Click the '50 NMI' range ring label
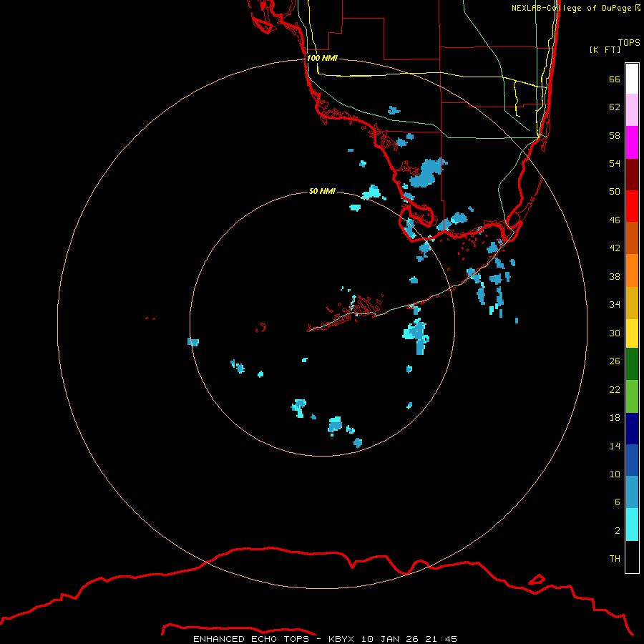 coord(322,191)
